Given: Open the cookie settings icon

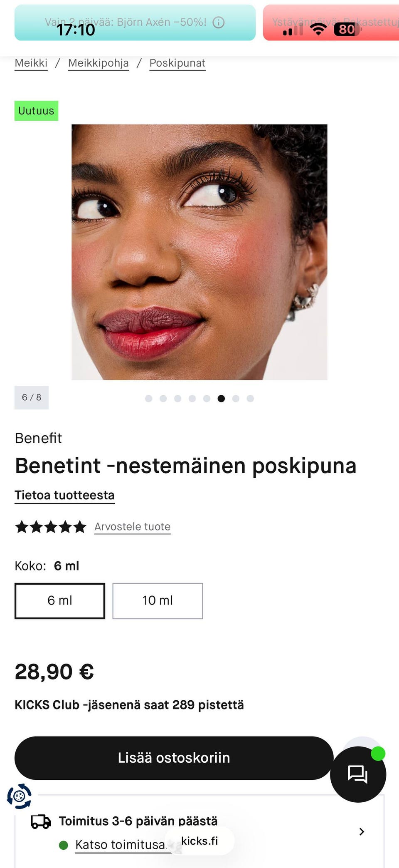Looking at the screenshot, I should click(x=19, y=796).
